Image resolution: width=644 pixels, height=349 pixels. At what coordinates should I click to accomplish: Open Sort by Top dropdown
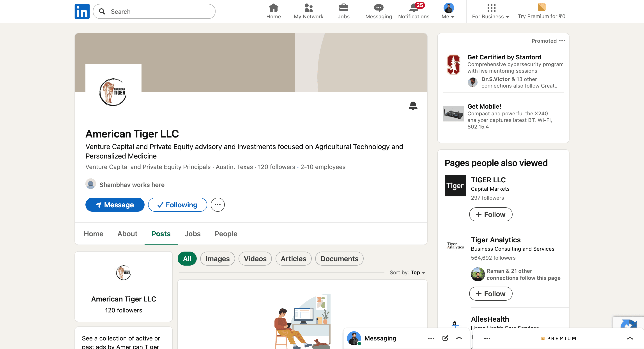click(x=418, y=273)
